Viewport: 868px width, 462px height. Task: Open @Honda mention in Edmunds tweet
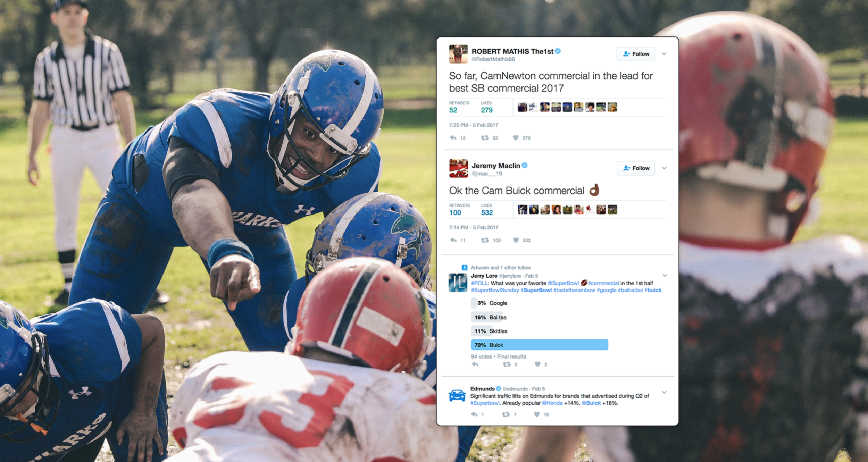[552, 403]
